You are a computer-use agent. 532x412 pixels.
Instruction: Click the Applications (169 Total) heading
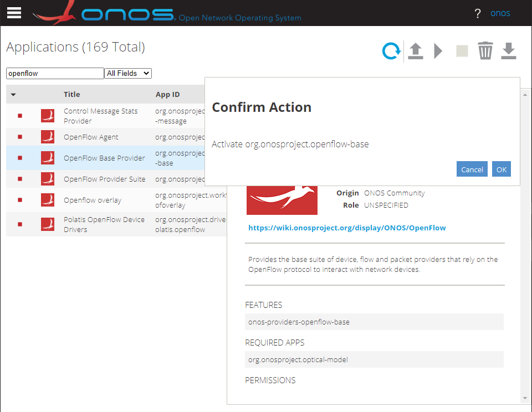pyautogui.click(x=76, y=47)
